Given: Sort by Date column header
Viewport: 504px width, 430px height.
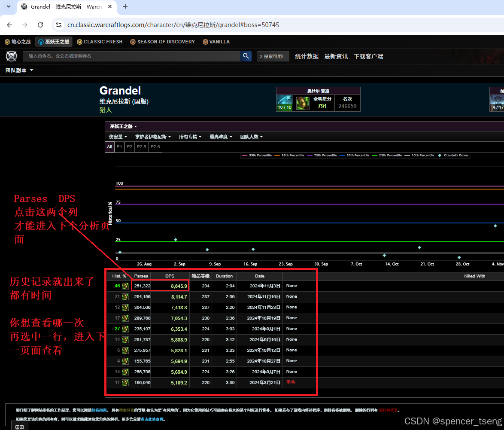Looking at the screenshot, I should point(260,276).
